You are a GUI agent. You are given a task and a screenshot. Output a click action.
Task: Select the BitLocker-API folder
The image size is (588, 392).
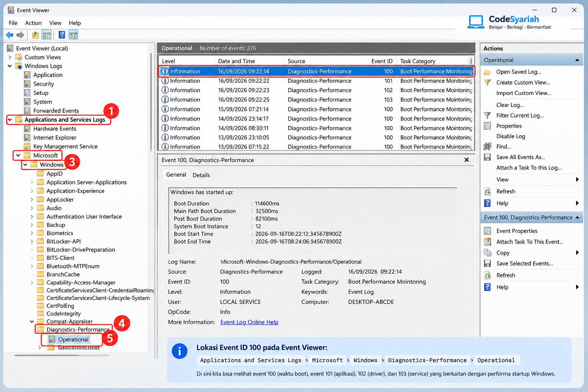(64, 241)
